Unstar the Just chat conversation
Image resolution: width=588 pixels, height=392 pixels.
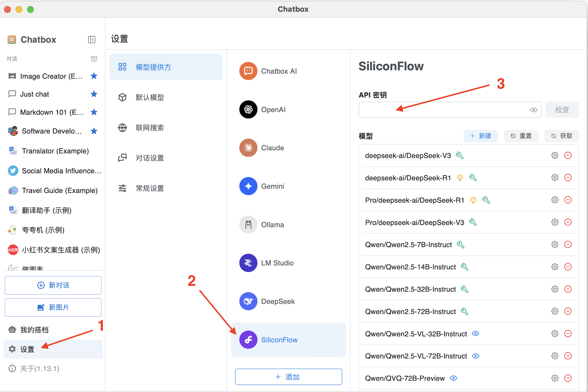(94, 94)
